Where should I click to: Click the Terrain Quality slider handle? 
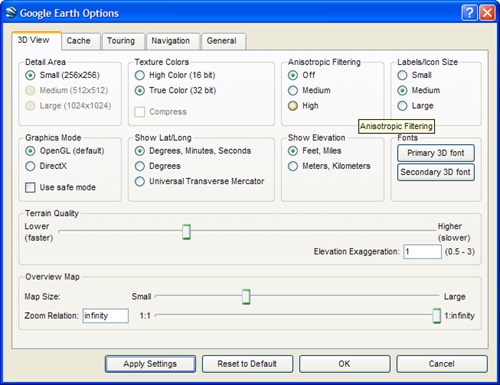187,232
